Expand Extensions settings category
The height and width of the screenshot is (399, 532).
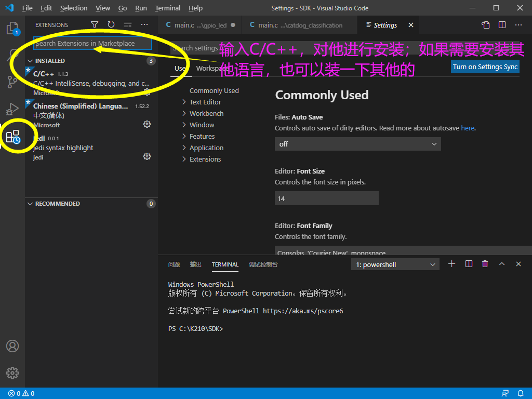[205, 159]
